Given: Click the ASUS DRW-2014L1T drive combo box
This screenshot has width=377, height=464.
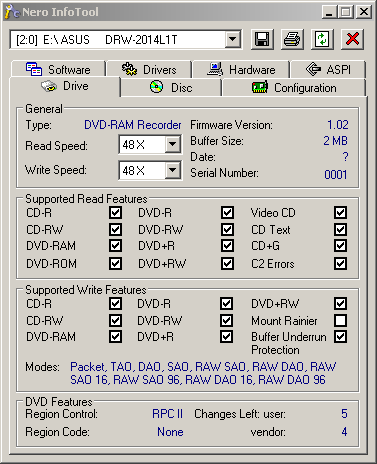Looking at the screenshot, I should point(126,40).
